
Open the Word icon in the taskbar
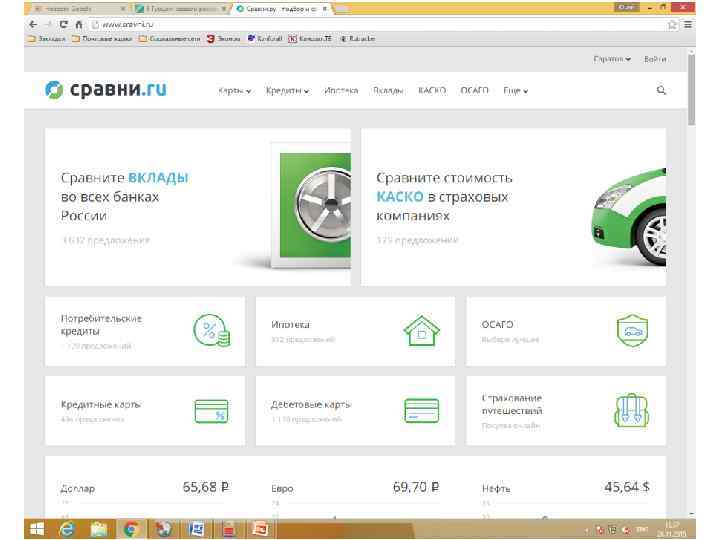point(196,529)
